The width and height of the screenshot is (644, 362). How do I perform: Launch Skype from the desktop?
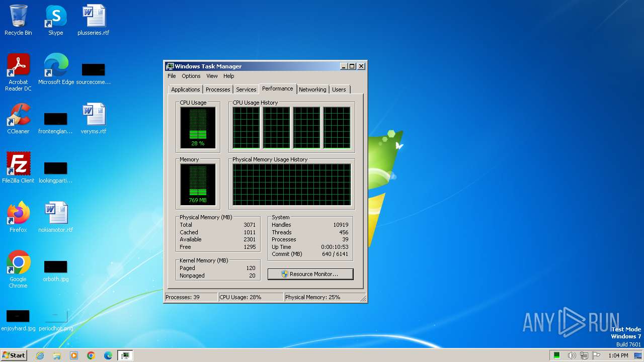click(55, 20)
